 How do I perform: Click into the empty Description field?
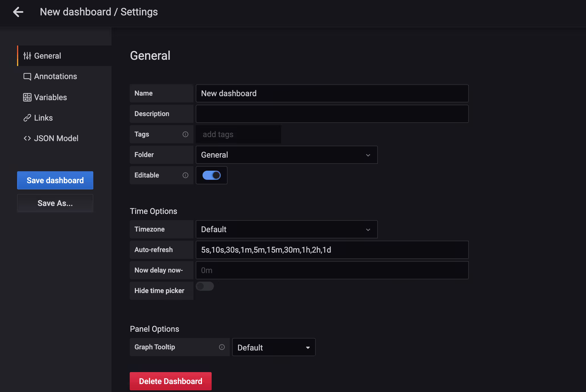click(332, 114)
